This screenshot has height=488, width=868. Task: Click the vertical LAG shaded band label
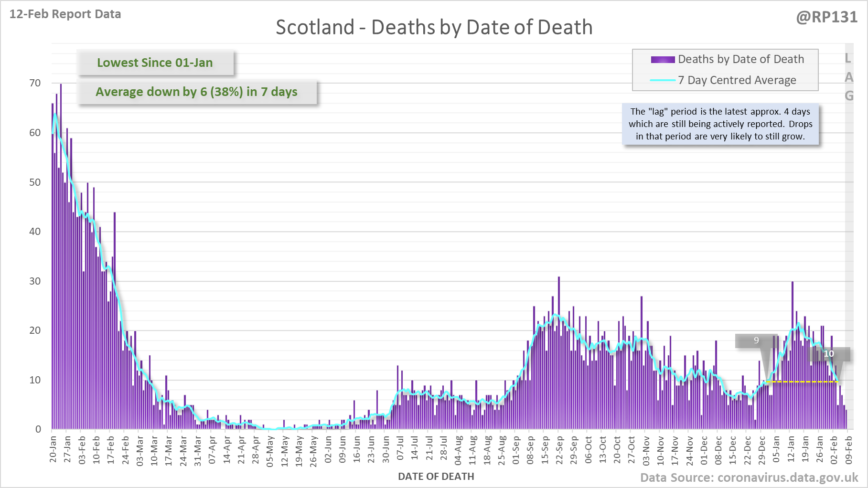point(848,77)
